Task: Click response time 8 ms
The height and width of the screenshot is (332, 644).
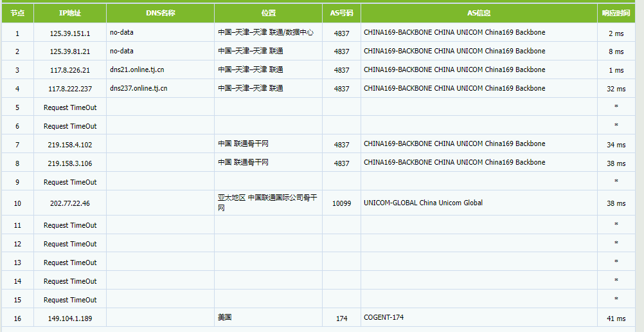Action: (x=616, y=52)
